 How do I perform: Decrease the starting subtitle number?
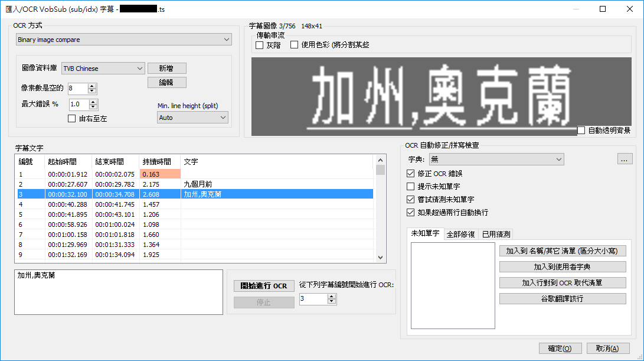332,301
